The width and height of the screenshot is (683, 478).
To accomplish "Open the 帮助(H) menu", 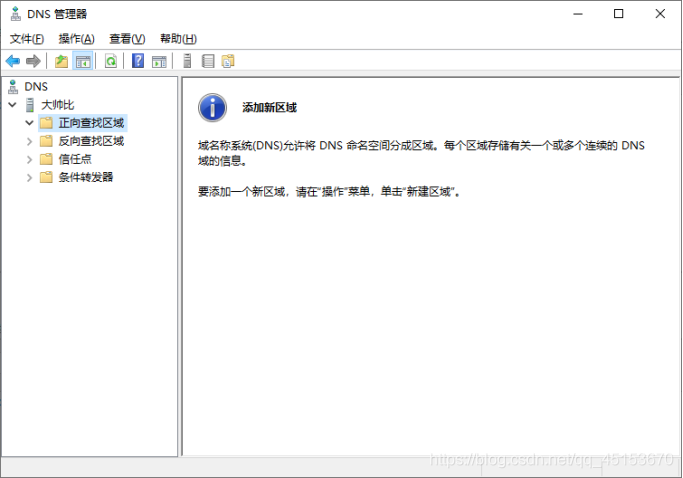I will click(179, 39).
